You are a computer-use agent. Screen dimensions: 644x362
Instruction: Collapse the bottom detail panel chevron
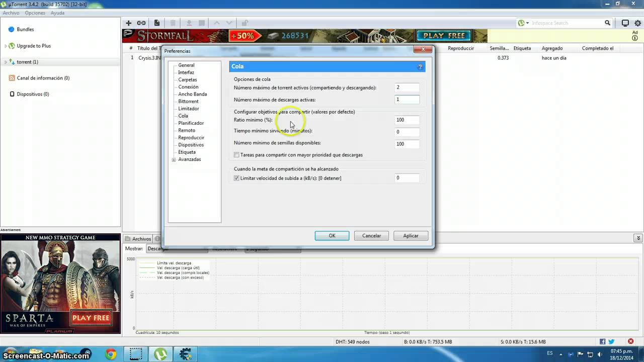(x=638, y=238)
